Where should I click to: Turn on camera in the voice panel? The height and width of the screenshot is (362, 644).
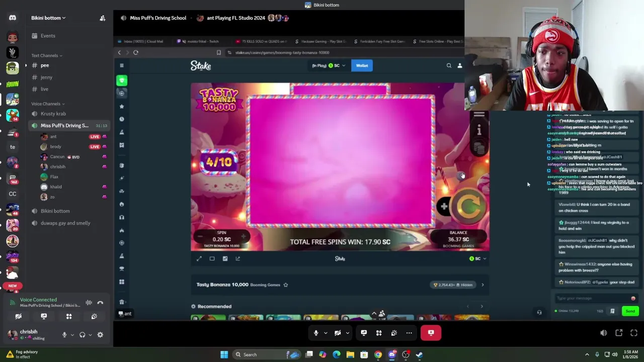pos(19,316)
